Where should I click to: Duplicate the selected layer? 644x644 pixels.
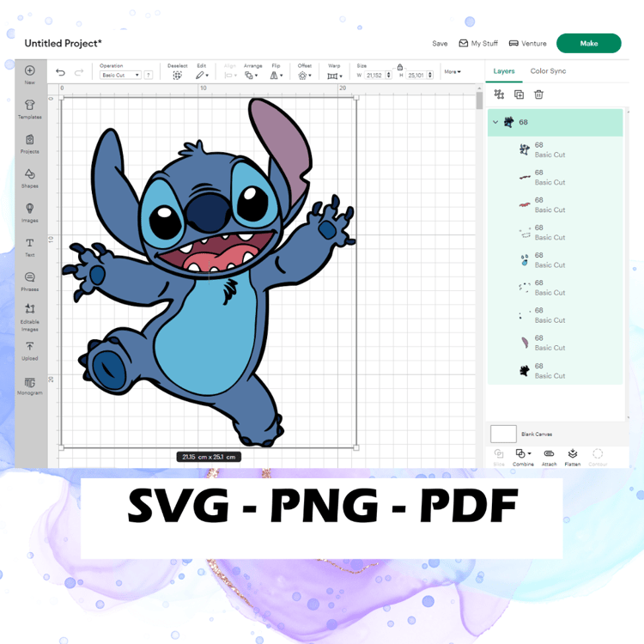tap(519, 94)
